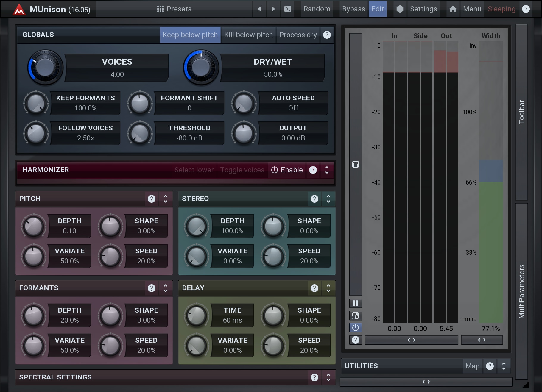Click Toggle voices in Harmonizer
542x392 pixels.
(242, 170)
